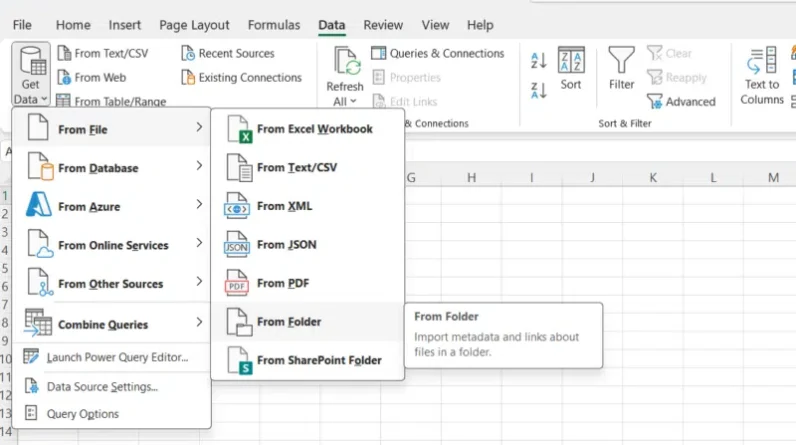Expand the From Database submenu arrow
This screenshot has height=445, width=796.
[x=199, y=165]
